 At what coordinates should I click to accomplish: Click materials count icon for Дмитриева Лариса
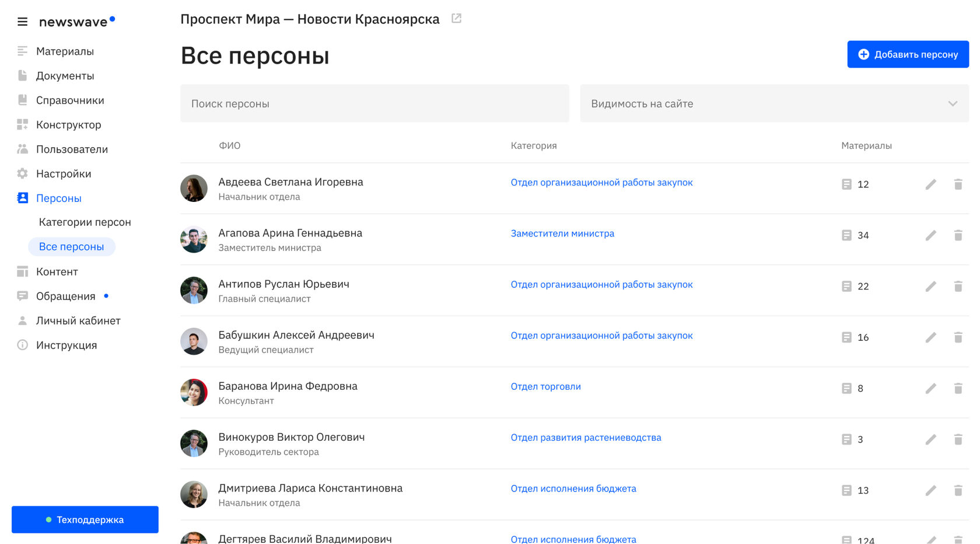[846, 490]
